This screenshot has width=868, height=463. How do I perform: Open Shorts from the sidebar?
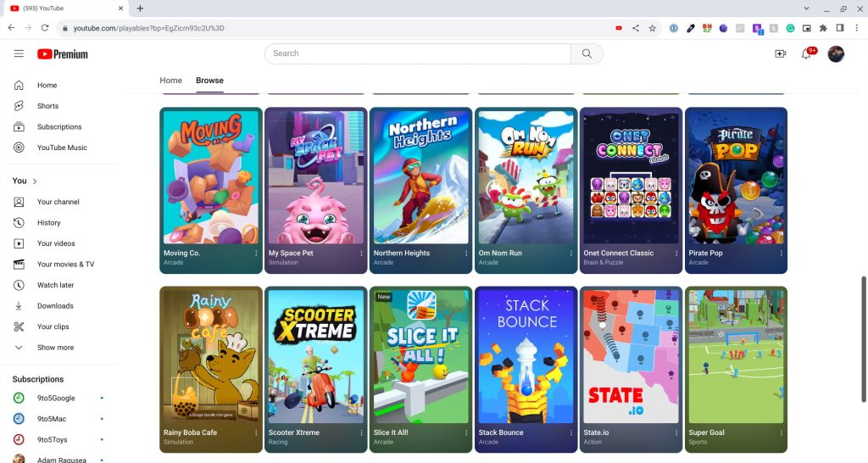47,106
